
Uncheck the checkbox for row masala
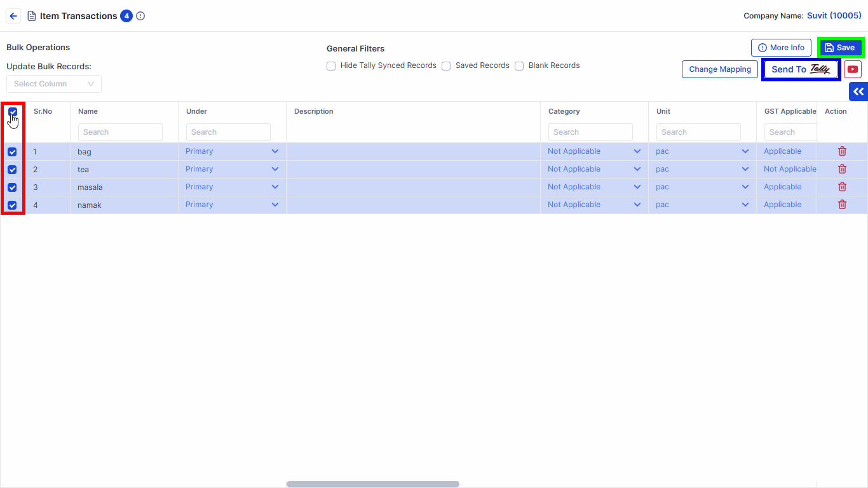(12, 187)
